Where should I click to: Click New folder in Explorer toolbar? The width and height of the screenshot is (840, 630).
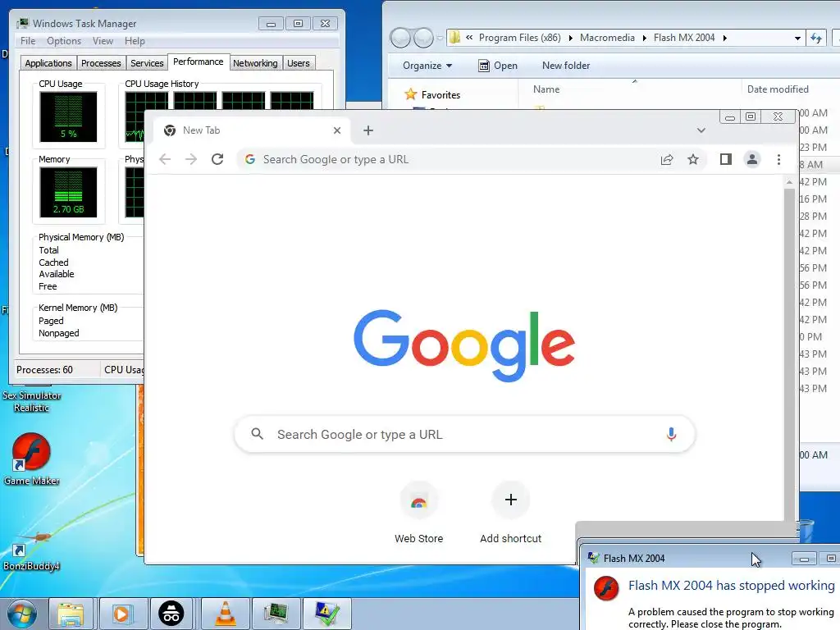click(x=566, y=66)
